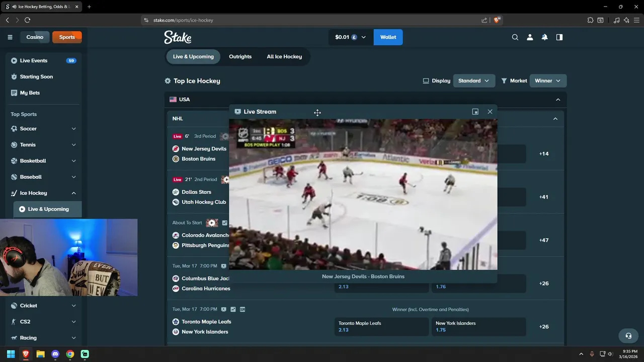The width and height of the screenshot is (644, 362).
Task: Show hidden system tray icons
Action: click(x=581, y=354)
